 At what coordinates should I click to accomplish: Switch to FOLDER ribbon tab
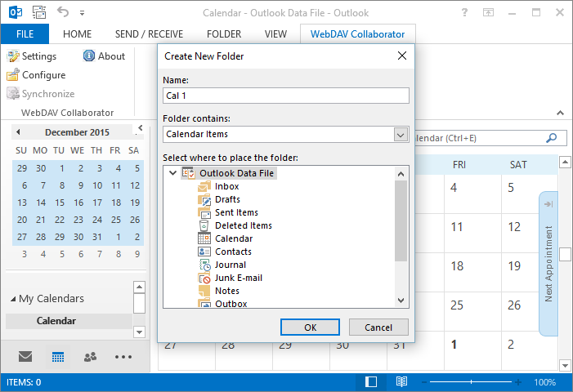224,34
